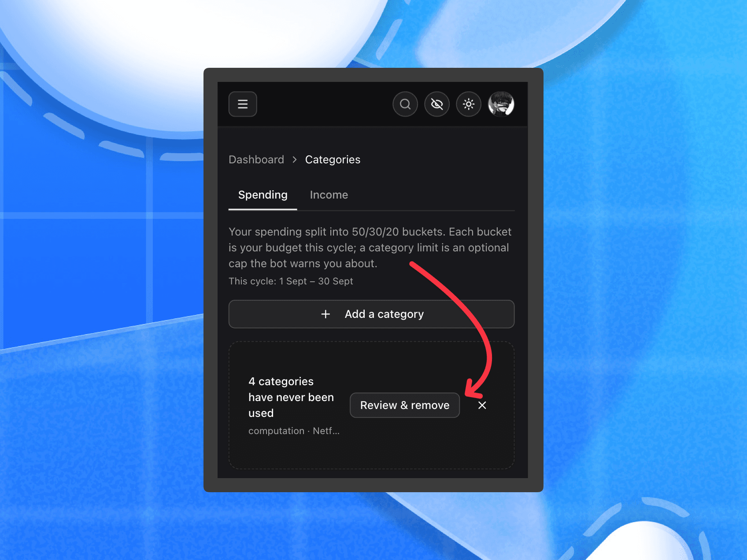This screenshot has width=747, height=560.
Task: Dismiss the unused categories notice
Action: [482, 405]
